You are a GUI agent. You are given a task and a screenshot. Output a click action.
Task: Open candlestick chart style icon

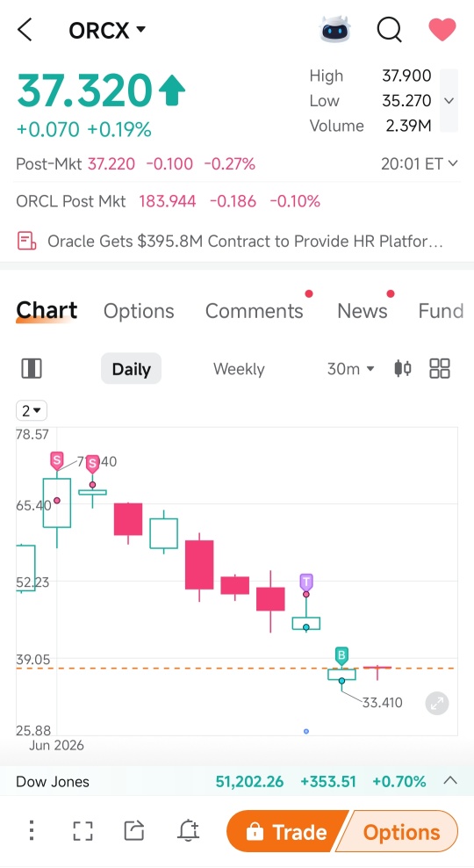[x=403, y=368]
